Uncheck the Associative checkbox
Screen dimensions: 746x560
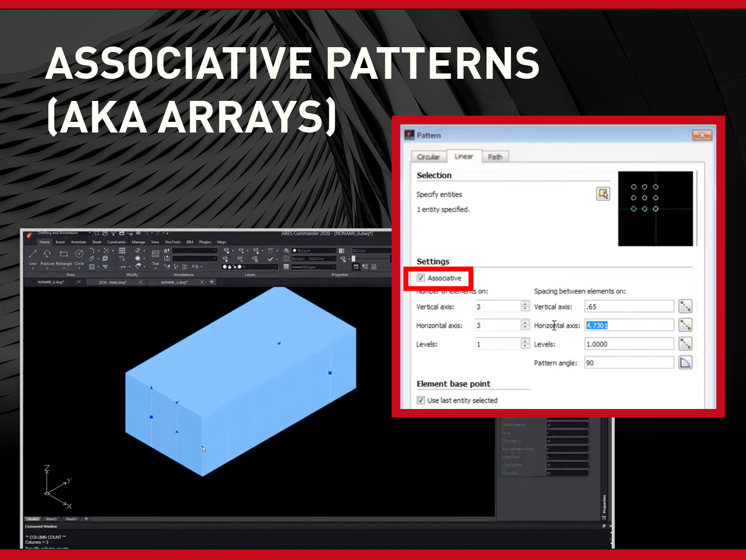click(421, 278)
